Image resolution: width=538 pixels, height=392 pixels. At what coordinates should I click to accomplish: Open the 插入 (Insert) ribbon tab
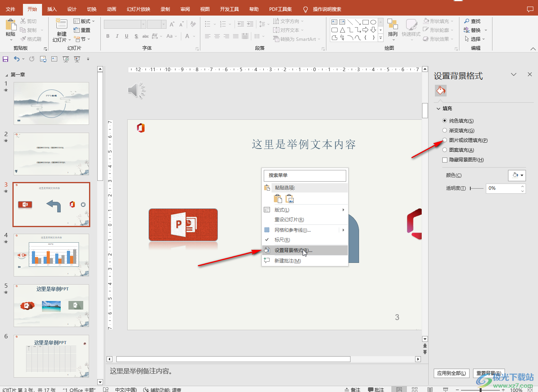(52, 9)
